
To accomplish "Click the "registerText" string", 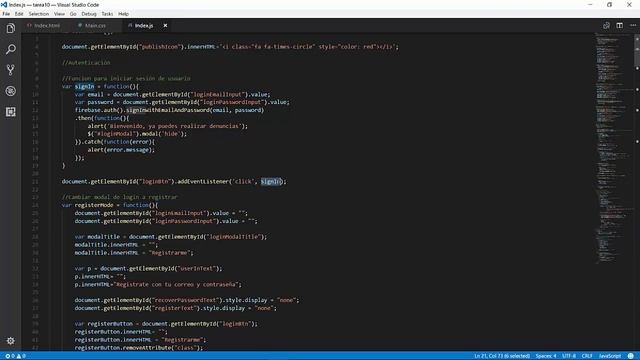I will click(174, 308).
